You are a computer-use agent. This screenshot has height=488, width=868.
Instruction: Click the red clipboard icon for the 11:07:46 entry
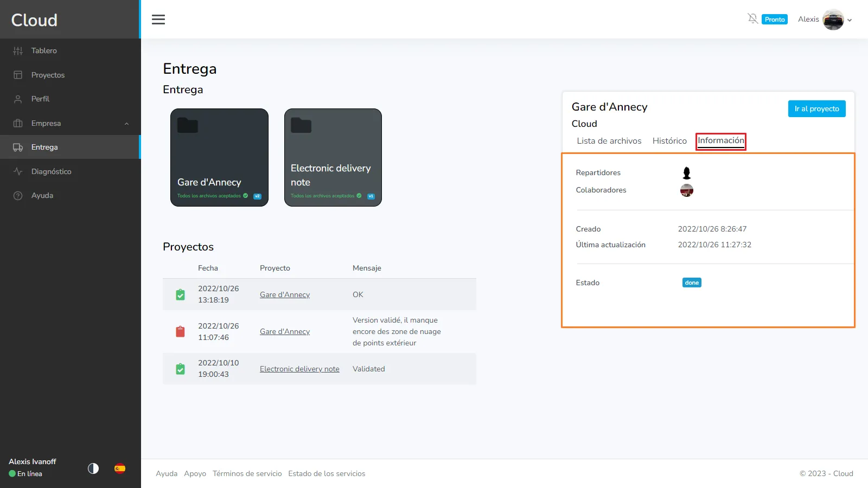pos(181,331)
